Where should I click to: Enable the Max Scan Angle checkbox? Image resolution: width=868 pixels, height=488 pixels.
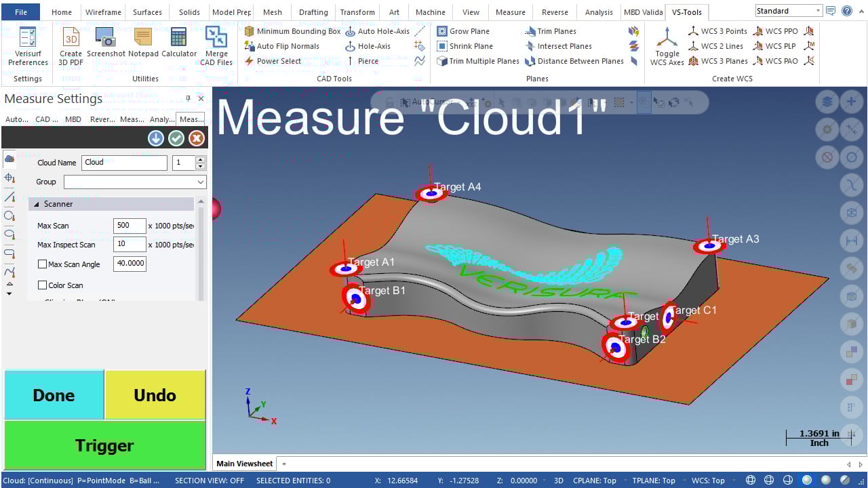42,264
